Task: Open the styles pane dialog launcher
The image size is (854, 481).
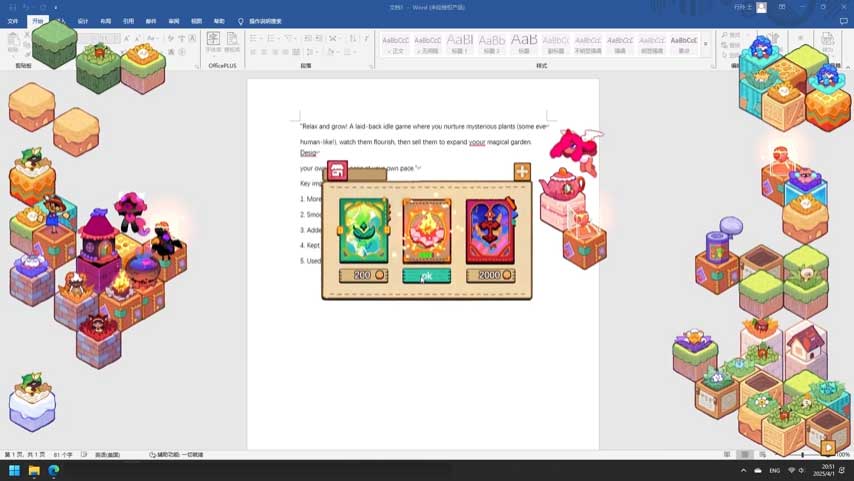Action: tap(713, 66)
